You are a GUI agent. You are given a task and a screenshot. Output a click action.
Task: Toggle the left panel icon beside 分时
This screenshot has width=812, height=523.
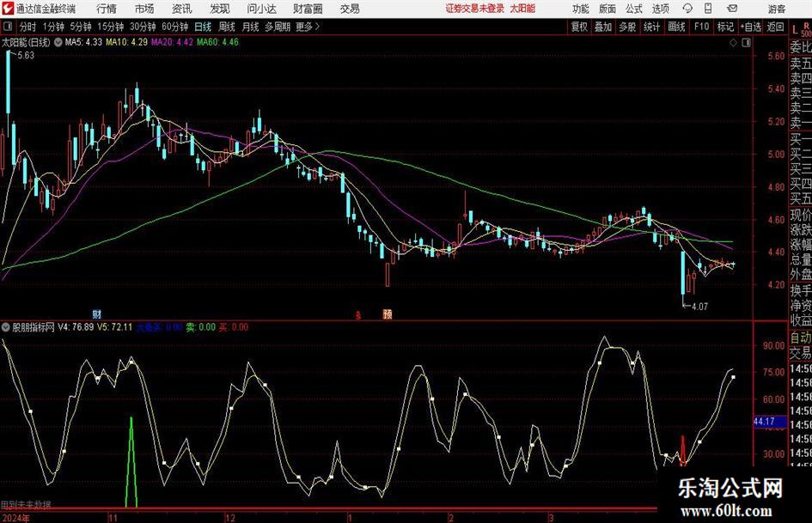[7, 27]
